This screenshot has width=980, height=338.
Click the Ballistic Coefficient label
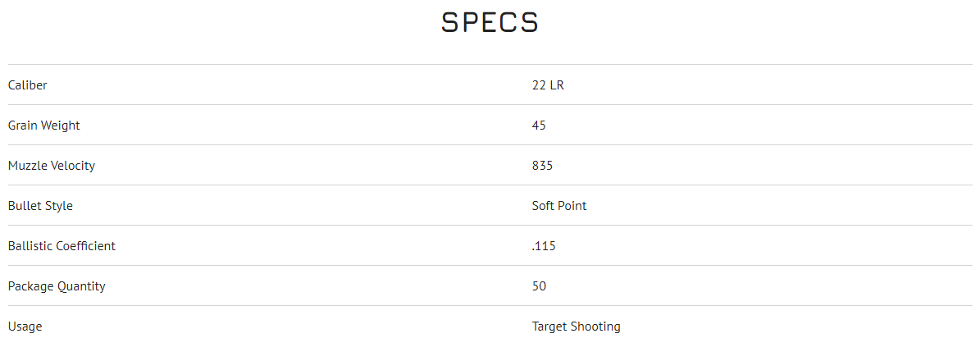(x=62, y=246)
